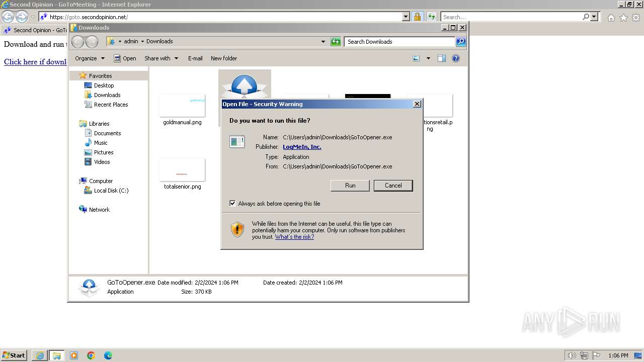Launch Chrome from the taskbar
The height and width of the screenshot is (362, 644).
tap(91, 355)
